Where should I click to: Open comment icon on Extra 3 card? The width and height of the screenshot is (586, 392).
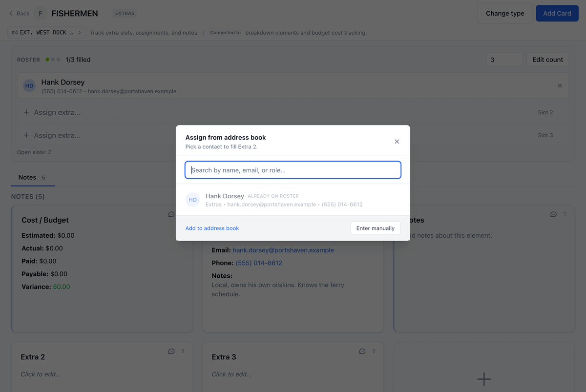362,351
